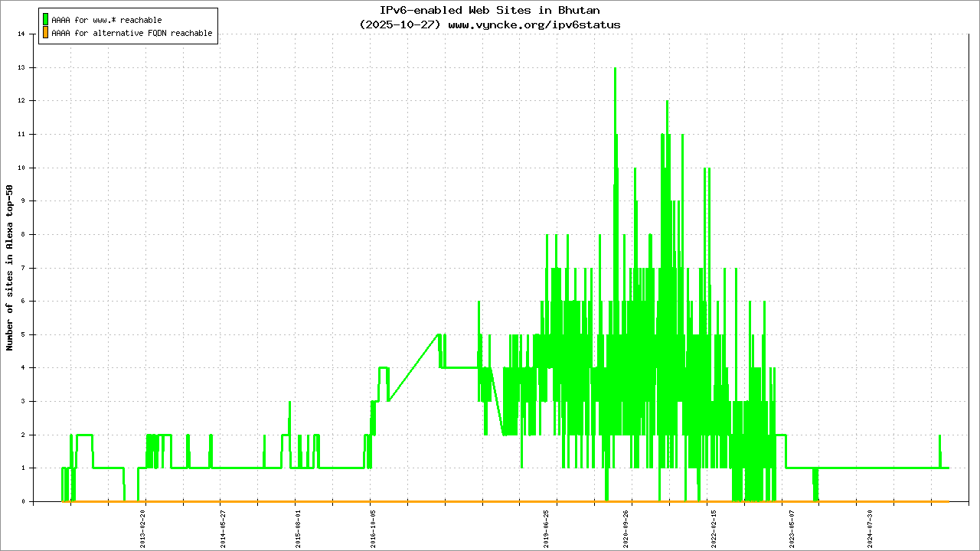The width and height of the screenshot is (980, 551).
Task: Click the x-axis date label 2022-02-15
Action: point(714,529)
